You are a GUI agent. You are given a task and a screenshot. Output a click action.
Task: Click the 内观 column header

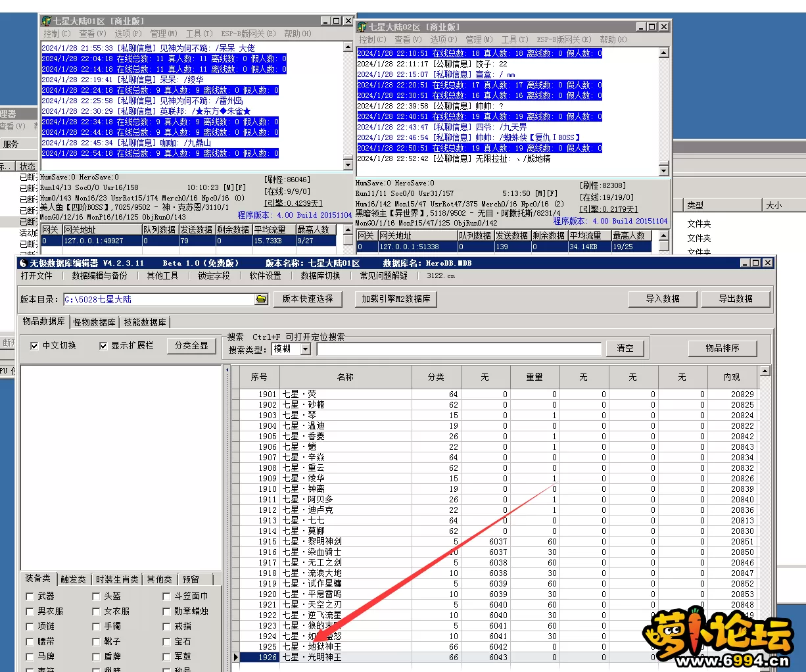pyautogui.click(x=732, y=377)
